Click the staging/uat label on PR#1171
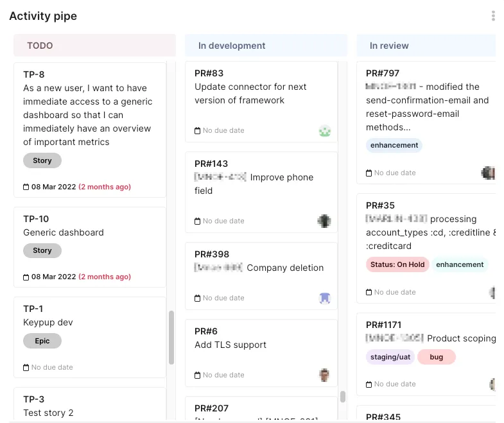504x423 pixels. (x=390, y=357)
